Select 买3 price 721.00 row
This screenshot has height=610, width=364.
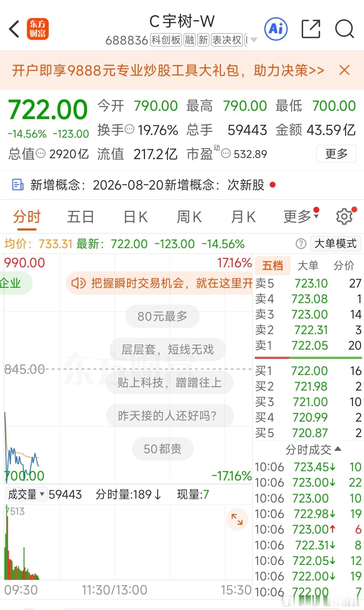point(308,402)
